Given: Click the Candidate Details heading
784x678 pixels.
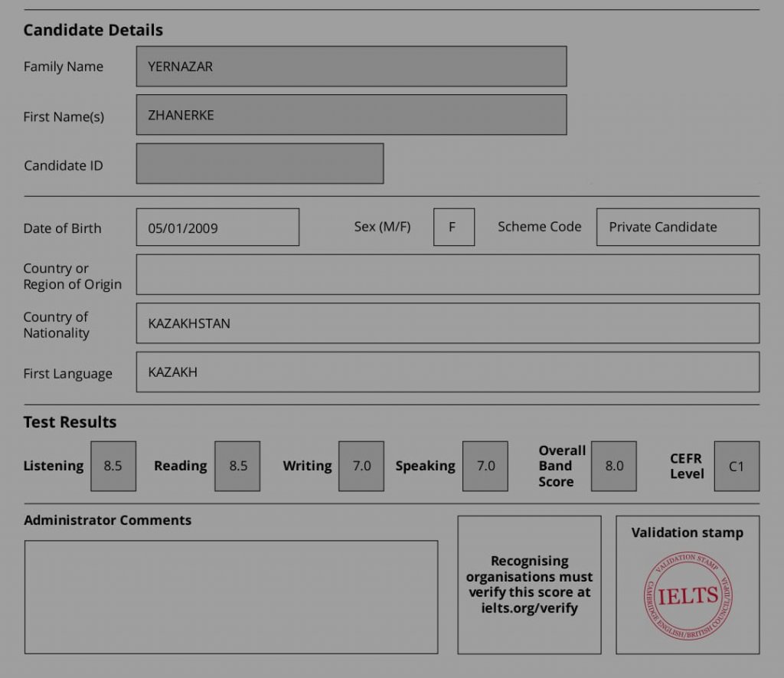Looking at the screenshot, I should click(x=93, y=30).
